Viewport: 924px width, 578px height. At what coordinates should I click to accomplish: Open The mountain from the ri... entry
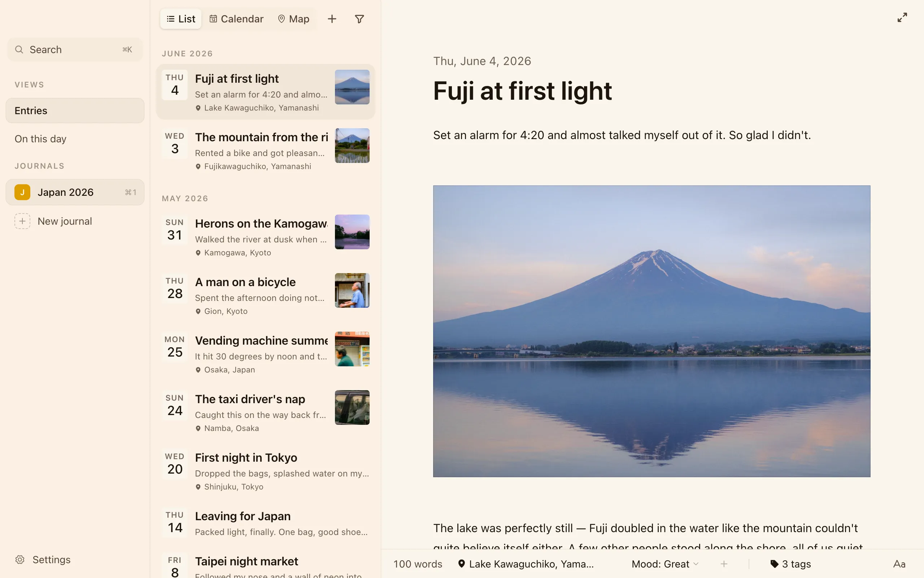coord(265,150)
